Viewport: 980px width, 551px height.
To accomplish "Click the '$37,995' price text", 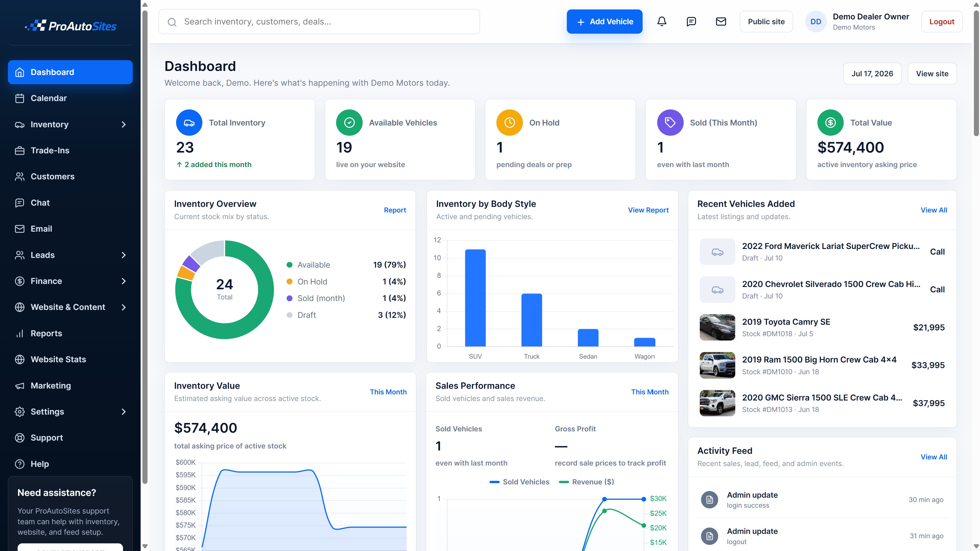I will coord(929,403).
